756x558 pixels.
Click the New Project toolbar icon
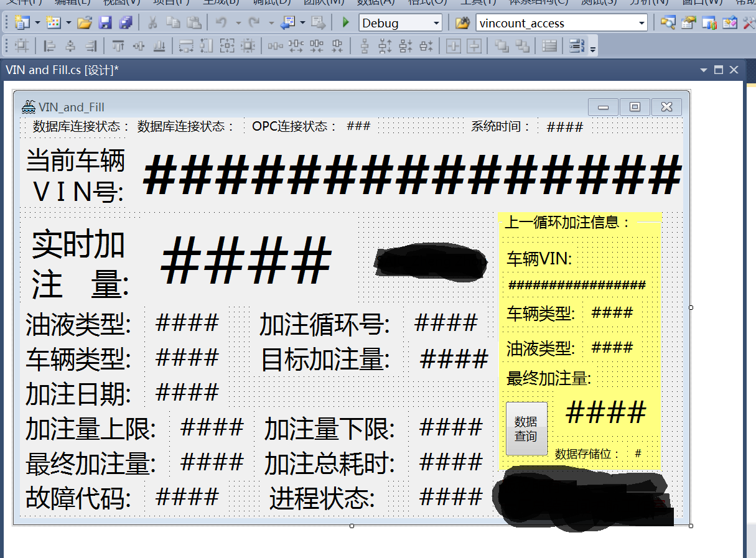[x=22, y=24]
